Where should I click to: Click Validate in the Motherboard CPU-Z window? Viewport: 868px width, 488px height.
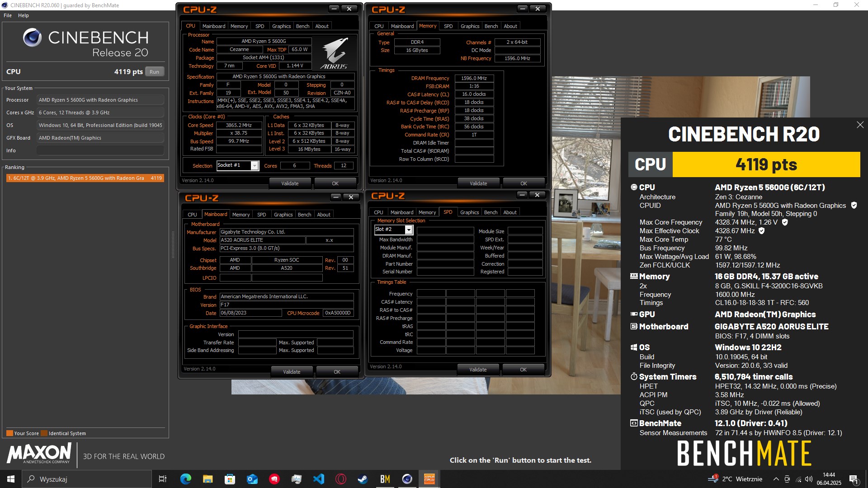point(292,372)
